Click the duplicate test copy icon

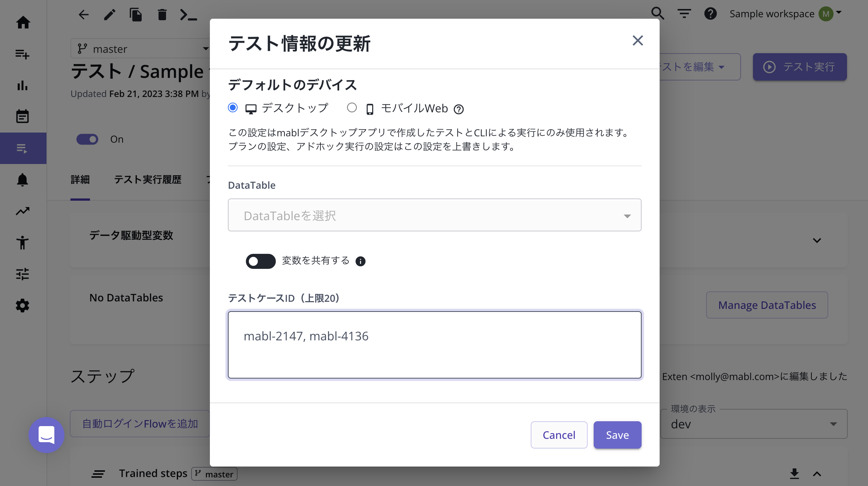tap(136, 15)
